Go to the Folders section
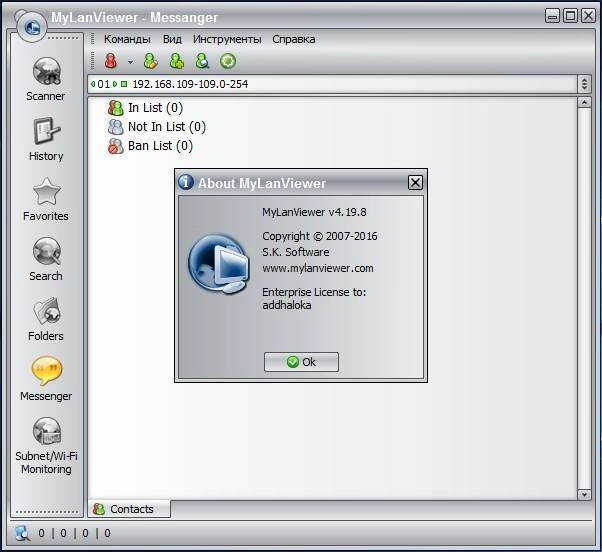602x552 pixels. [x=46, y=319]
